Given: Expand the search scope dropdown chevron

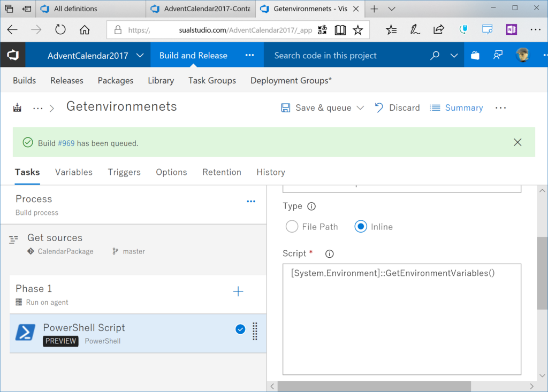Looking at the screenshot, I should pos(454,55).
